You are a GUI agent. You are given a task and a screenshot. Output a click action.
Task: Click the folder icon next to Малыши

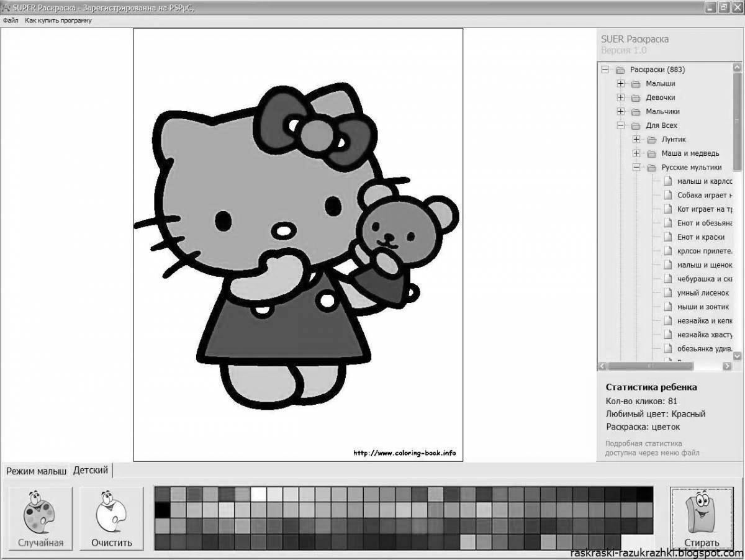(x=636, y=84)
